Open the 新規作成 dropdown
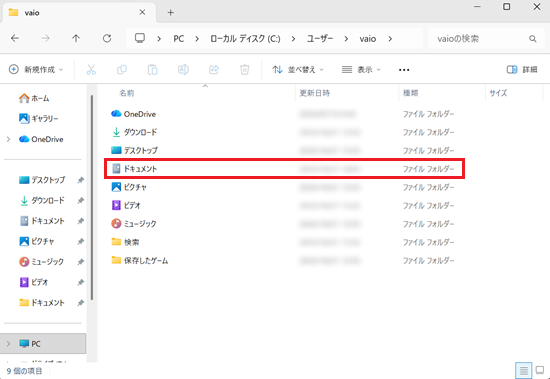Image resolution: width=550 pixels, height=379 pixels. pyautogui.click(x=36, y=69)
